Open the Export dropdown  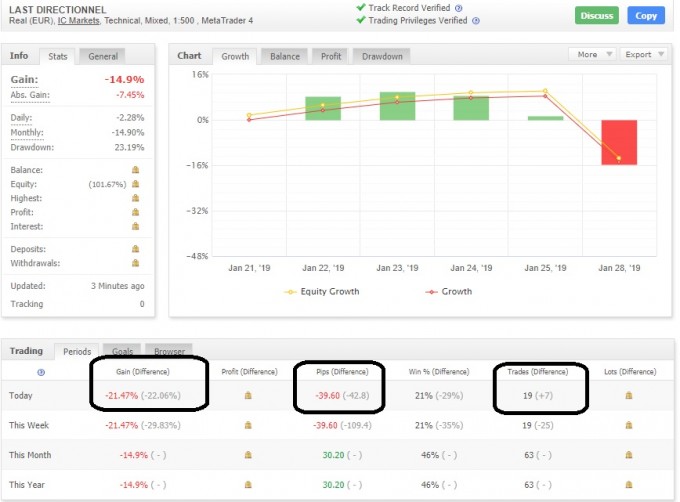point(644,54)
